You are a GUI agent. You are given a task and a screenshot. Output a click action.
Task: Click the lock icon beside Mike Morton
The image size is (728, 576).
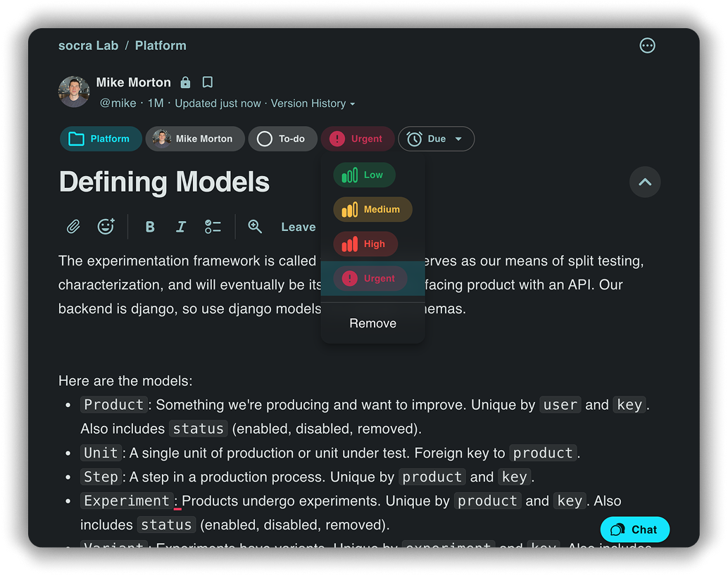tap(185, 82)
